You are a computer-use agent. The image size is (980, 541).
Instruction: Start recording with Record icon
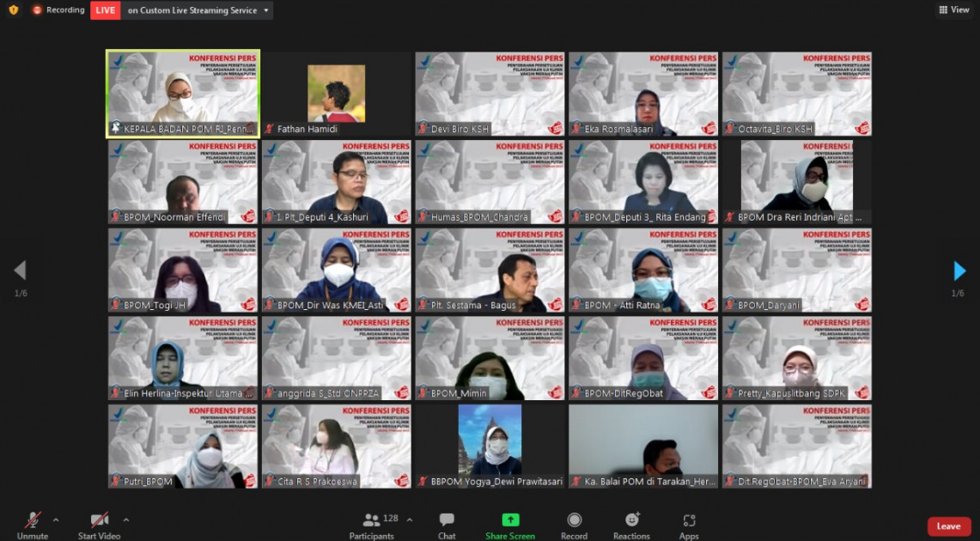574,520
